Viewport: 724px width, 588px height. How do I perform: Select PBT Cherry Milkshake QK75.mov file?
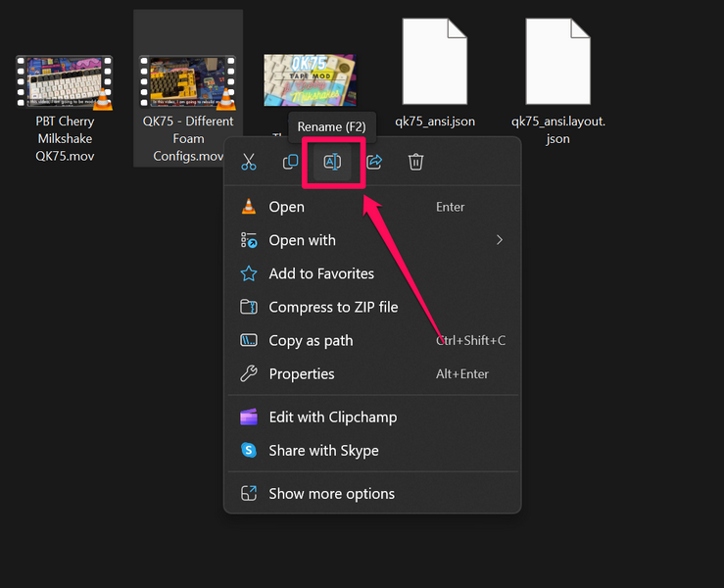pos(64,82)
